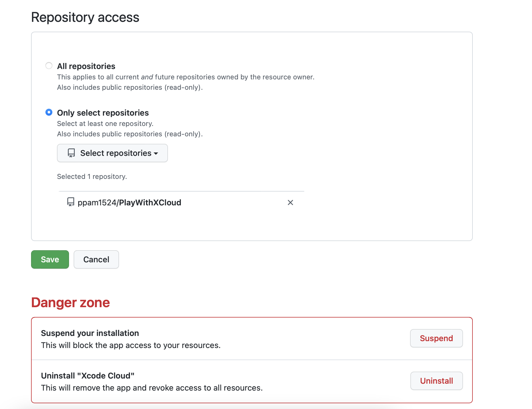Click the book icon next to ppam1524/PlayWithXCloud
This screenshot has width=532, height=409.
tap(70, 202)
